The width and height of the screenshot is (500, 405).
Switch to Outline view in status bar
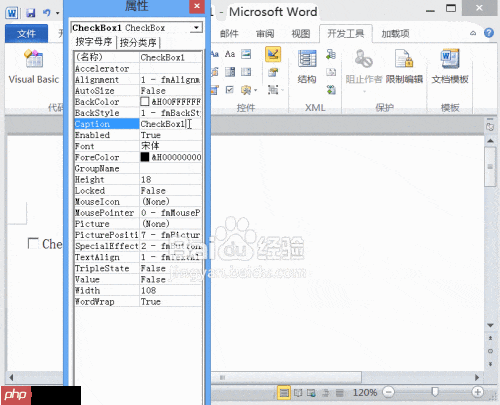click(x=326, y=393)
